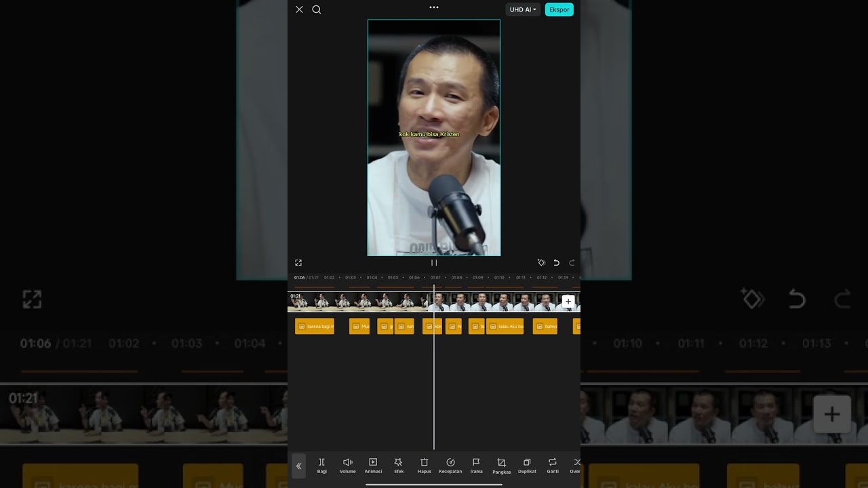
Task: Jump to the 01:03 ruler mark
Action: (351, 277)
